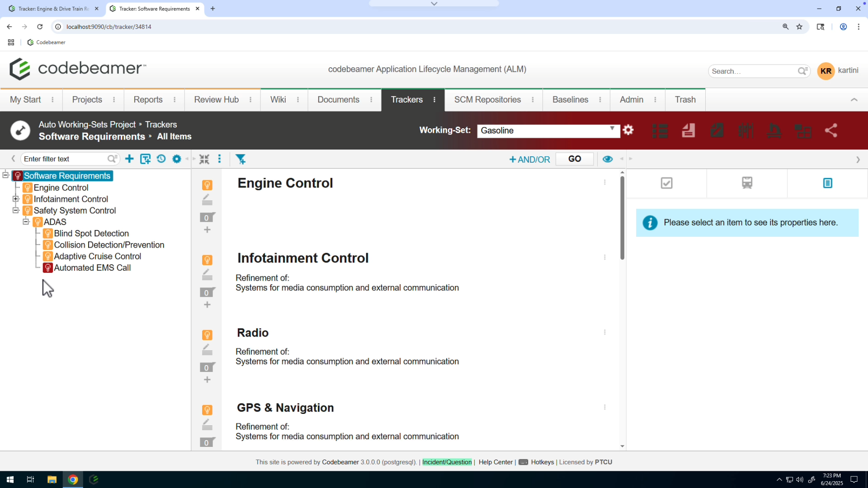Open the comments counter icon beside Infotainment Control
This screenshot has height=488, width=868.
tap(207, 292)
